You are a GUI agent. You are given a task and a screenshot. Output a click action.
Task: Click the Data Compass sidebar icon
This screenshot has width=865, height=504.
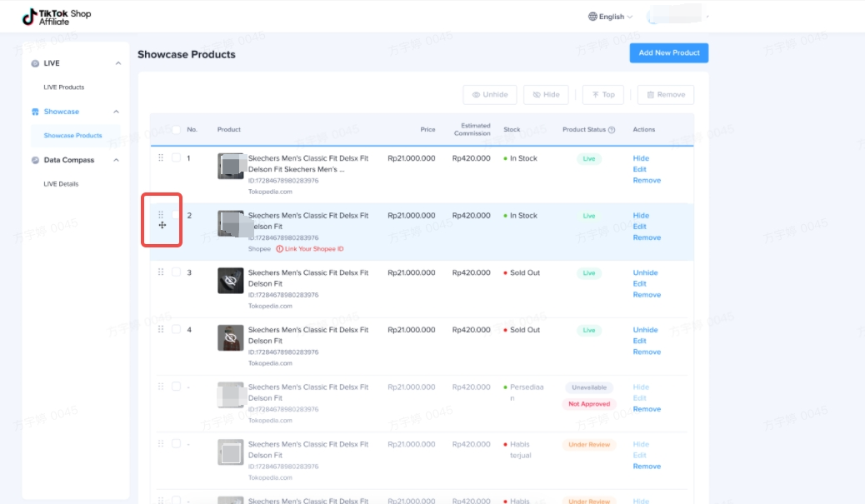(x=35, y=160)
